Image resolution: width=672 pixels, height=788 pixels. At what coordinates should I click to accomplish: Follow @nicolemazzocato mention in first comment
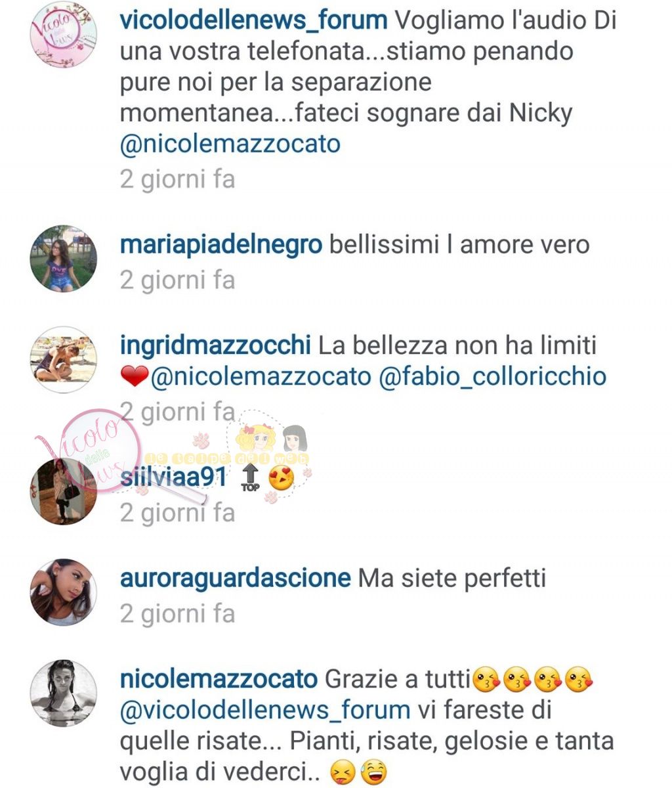[230, 144]
